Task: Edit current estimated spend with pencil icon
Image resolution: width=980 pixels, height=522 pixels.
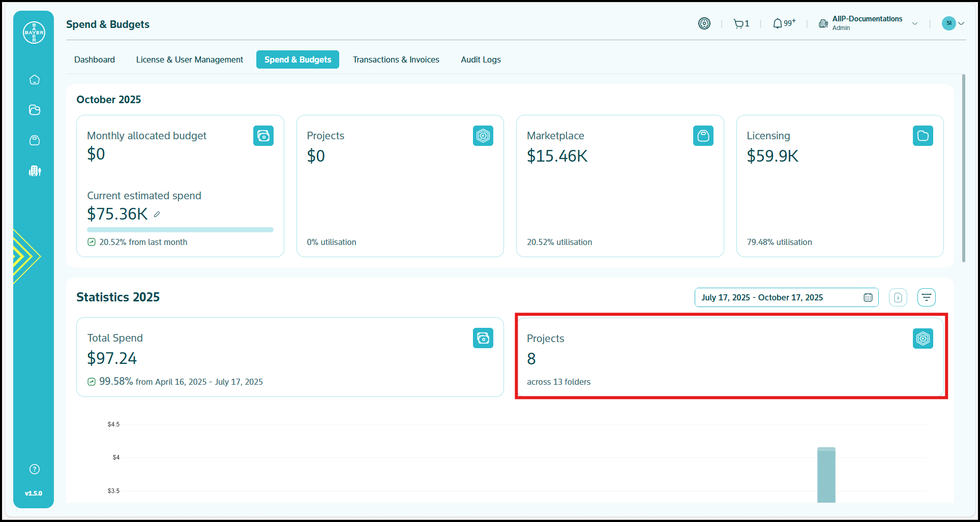Action: 157,214
